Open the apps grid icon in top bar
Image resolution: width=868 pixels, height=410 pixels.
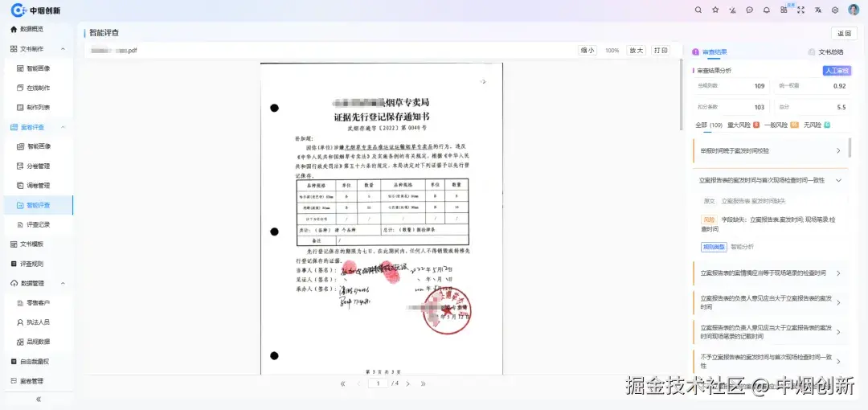click(784, 10)
